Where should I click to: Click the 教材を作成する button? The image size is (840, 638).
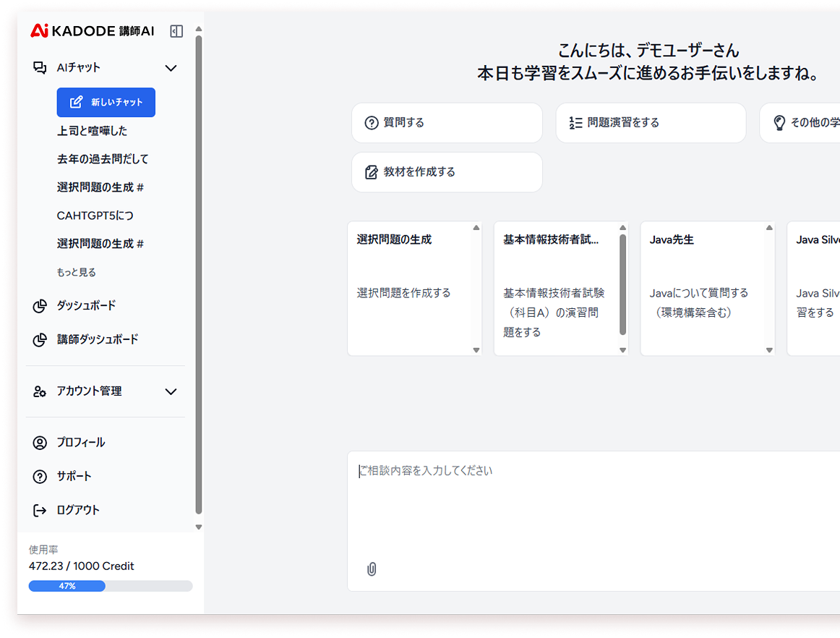pos(447,172)
